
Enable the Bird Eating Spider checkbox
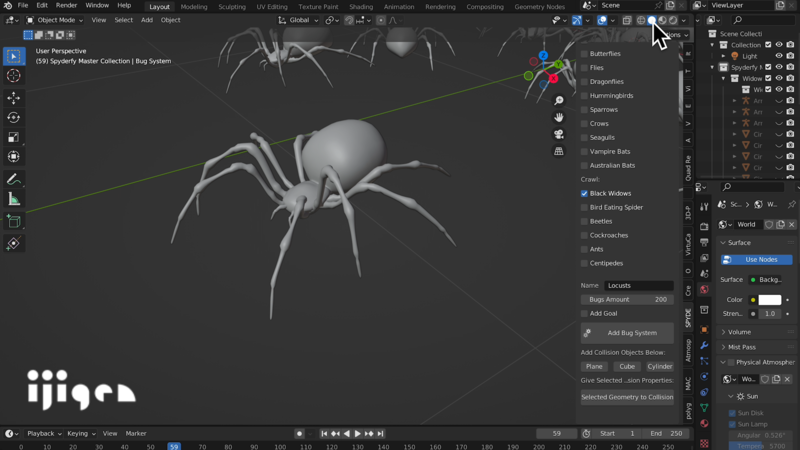click(x=584, y=208)
